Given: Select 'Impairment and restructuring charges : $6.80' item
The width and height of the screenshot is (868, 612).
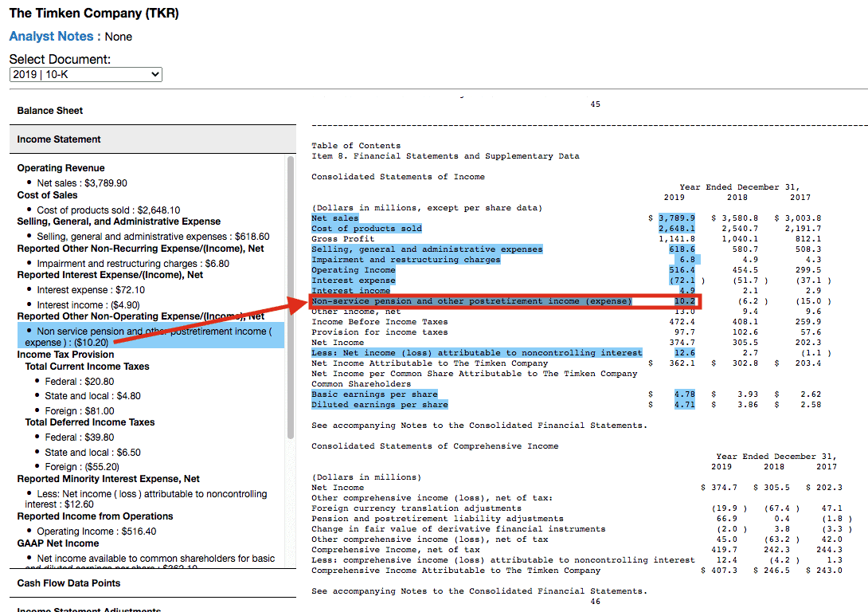Looking at the screenshot, I should (x=133, y=264).
